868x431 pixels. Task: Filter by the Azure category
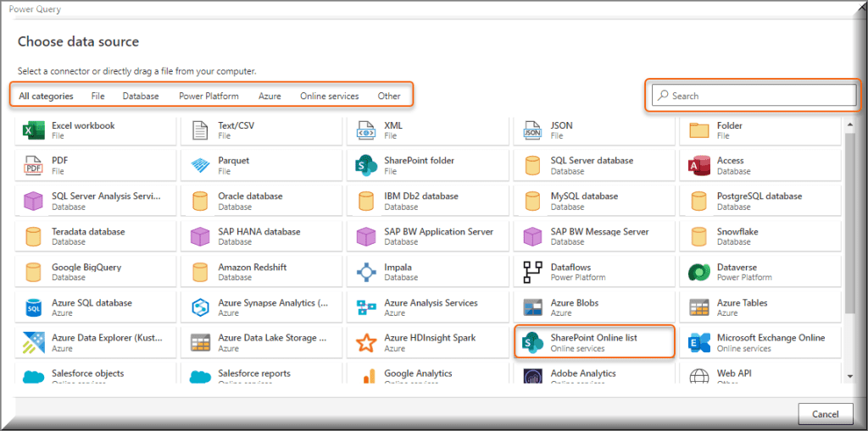pyautogui.click(x=270, y=96)
